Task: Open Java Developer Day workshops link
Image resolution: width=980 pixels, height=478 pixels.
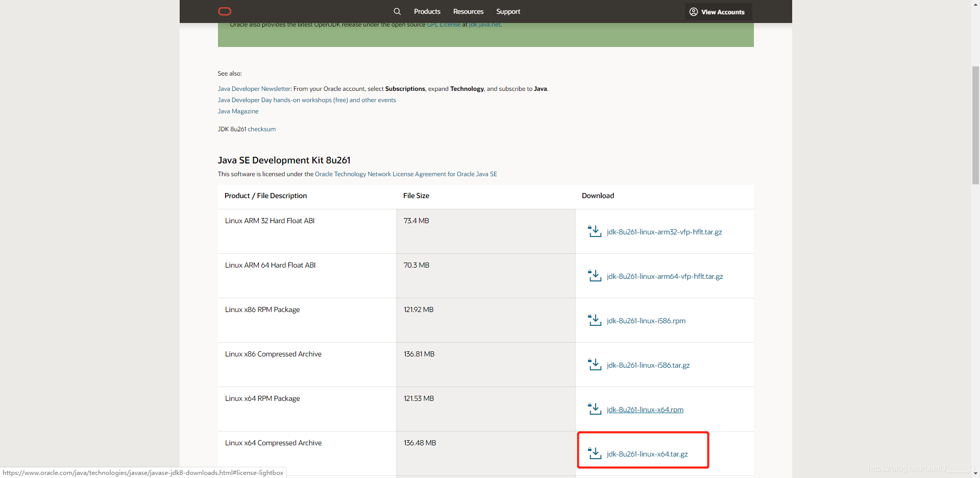Action: (307, 100)
